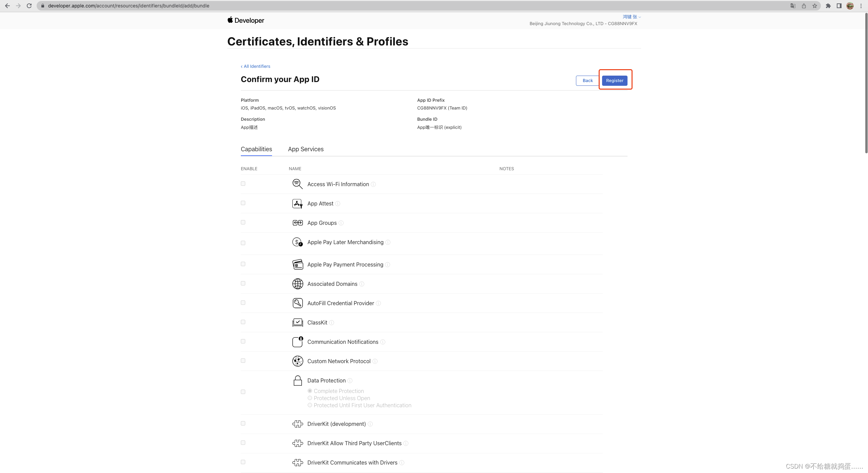Click the Access Wi-Fi Information icon
868x473 pixels.
click(297, 184)
